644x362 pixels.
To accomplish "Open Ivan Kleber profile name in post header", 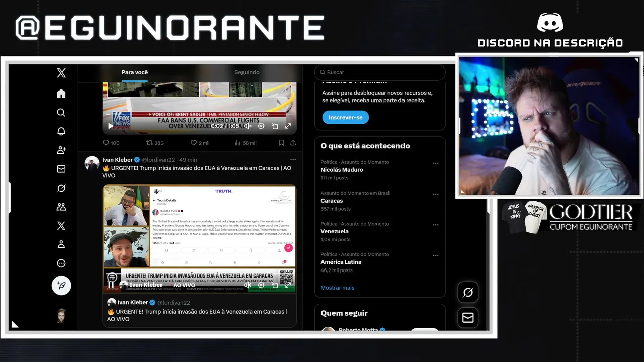I will (x=117, y=160).
